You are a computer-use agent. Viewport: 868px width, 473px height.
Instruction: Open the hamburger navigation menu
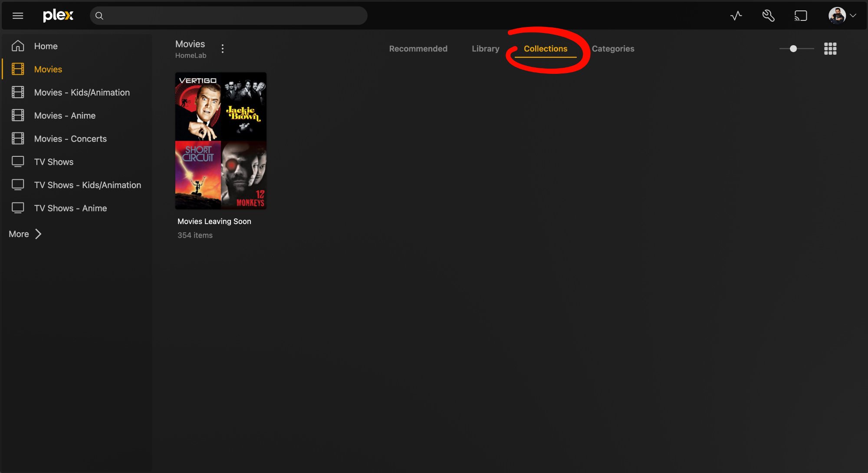(x=17, y=16)
